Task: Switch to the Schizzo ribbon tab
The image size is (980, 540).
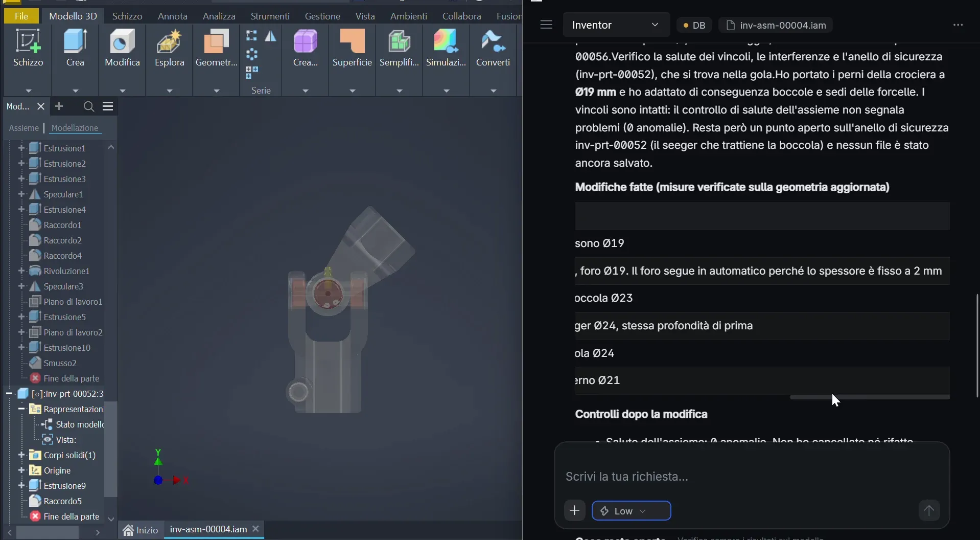Action: (x=127, y=16)
